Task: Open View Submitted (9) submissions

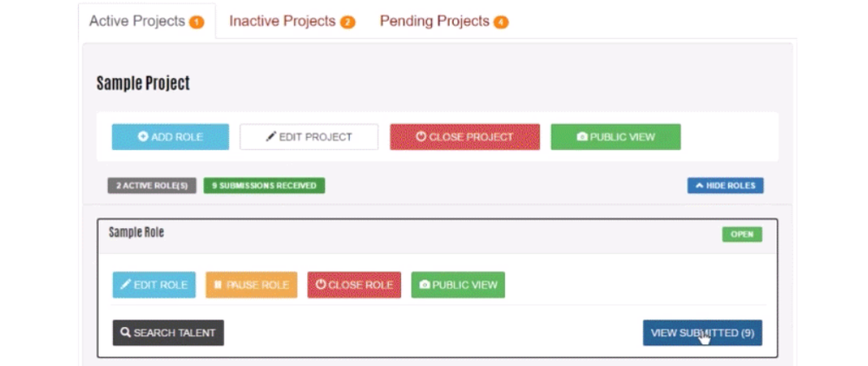Action: point(702,333)
